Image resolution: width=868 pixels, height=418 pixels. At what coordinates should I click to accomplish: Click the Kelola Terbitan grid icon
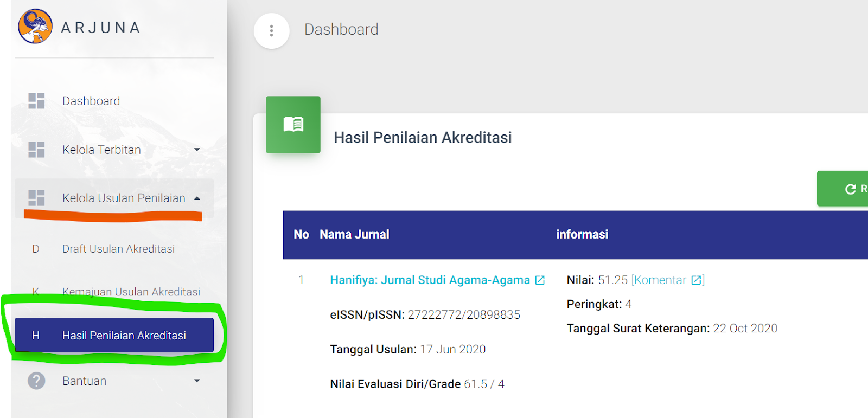tap(36, 150)
